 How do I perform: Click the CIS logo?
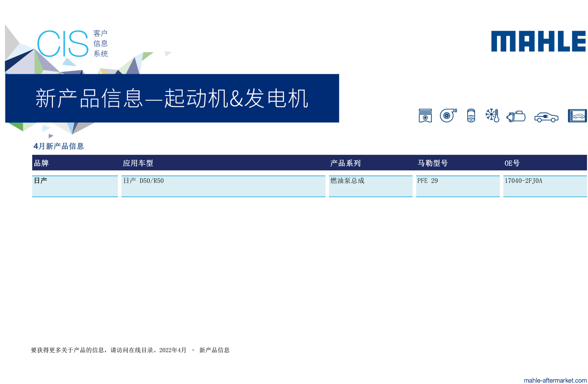(63, 44)
